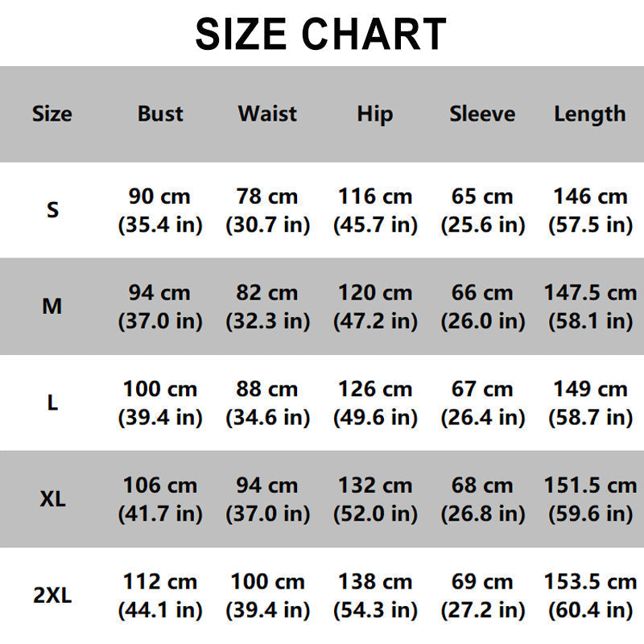This screenshot has height=644, width=644.
Task: Click the Waist column header
Action: coord(267,114)
